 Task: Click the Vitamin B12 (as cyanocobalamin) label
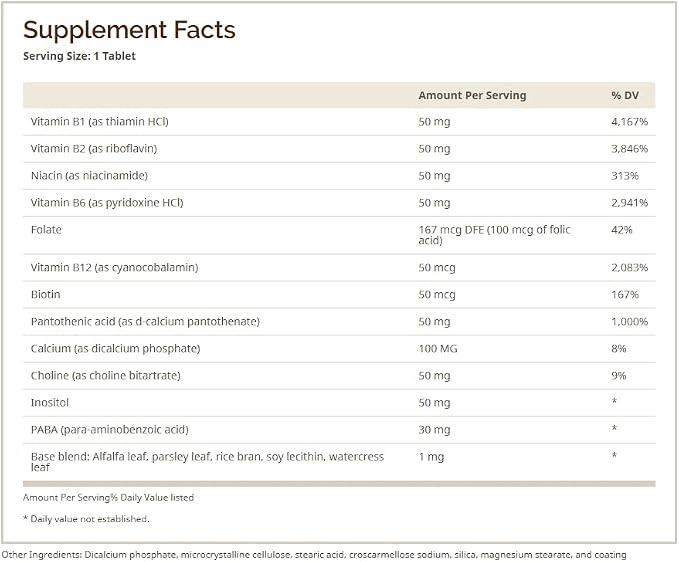(x=114, y=268)
